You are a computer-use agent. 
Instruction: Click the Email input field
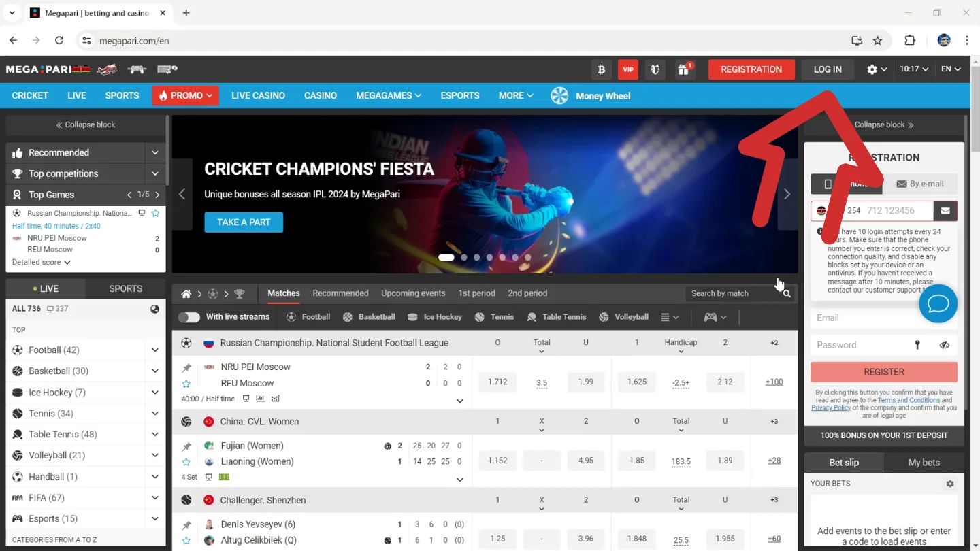click(884, 318)
